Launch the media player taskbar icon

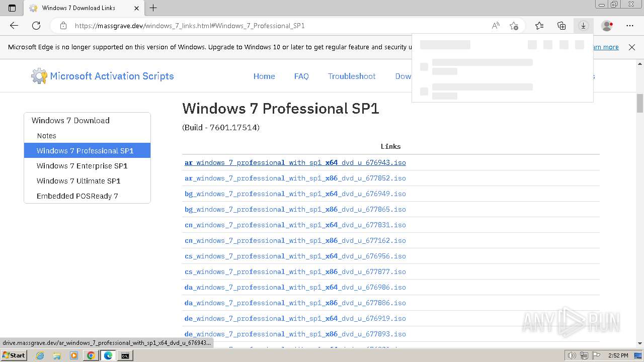point(74,355)
